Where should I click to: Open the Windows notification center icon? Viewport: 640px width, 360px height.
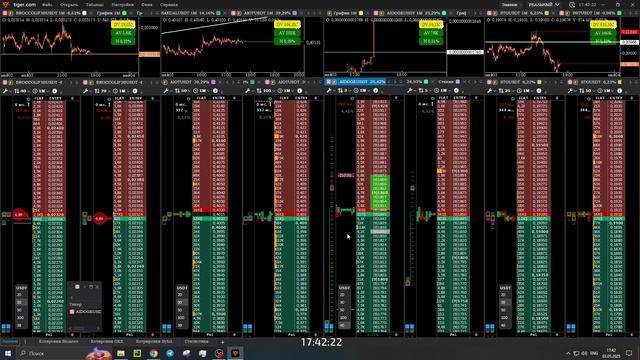629,353
